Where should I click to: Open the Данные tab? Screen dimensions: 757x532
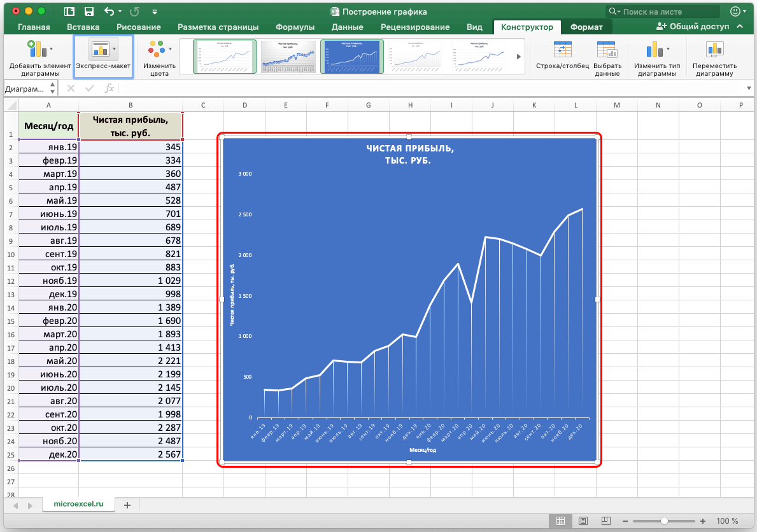point(348,27)
